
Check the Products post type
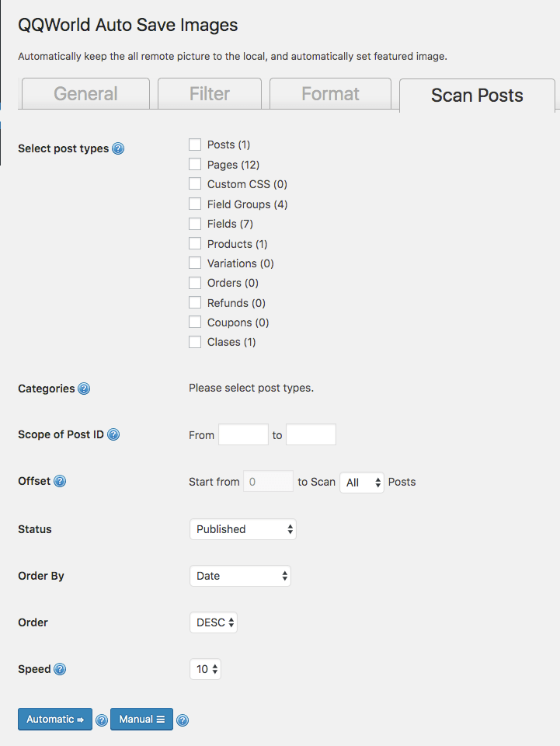pyautogui.click(x=194, y=243)
